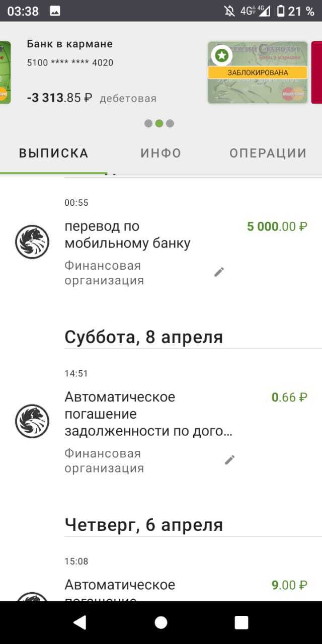
Task: Open the 'перевод по мобильному банку' transaction
Action: point(127,235)
